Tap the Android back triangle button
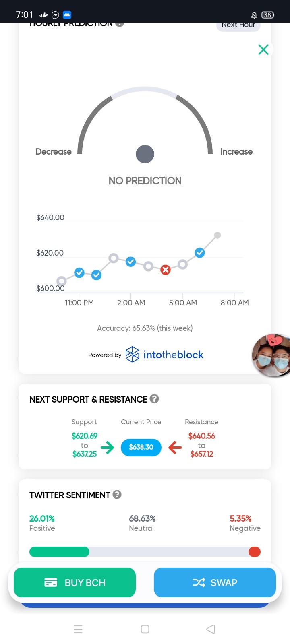 tap(211, 629)
